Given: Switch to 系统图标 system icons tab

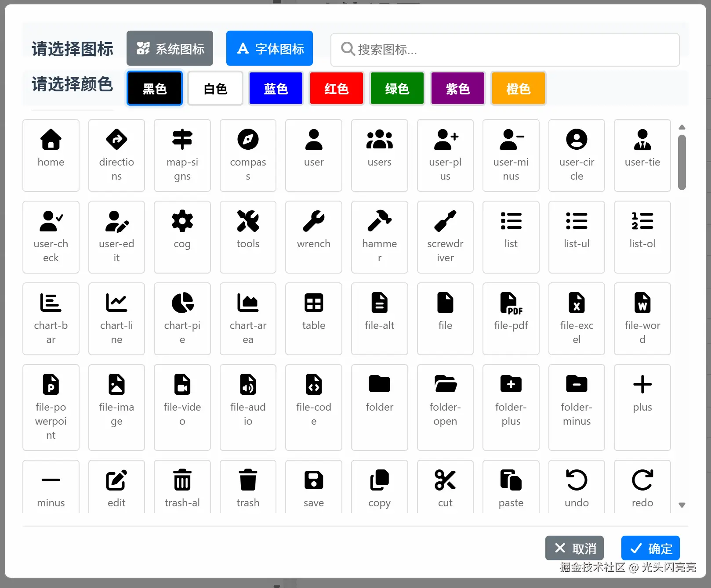Looking at the screenshot, I should [x=170, y=48].
